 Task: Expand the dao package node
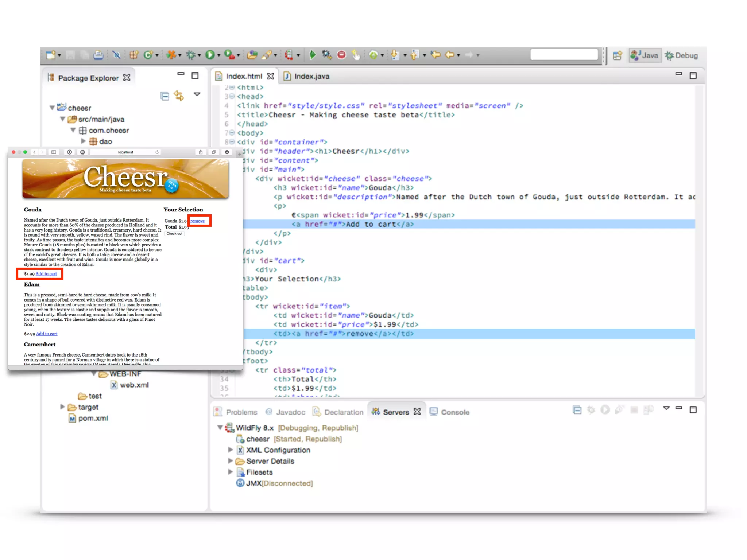83,141
